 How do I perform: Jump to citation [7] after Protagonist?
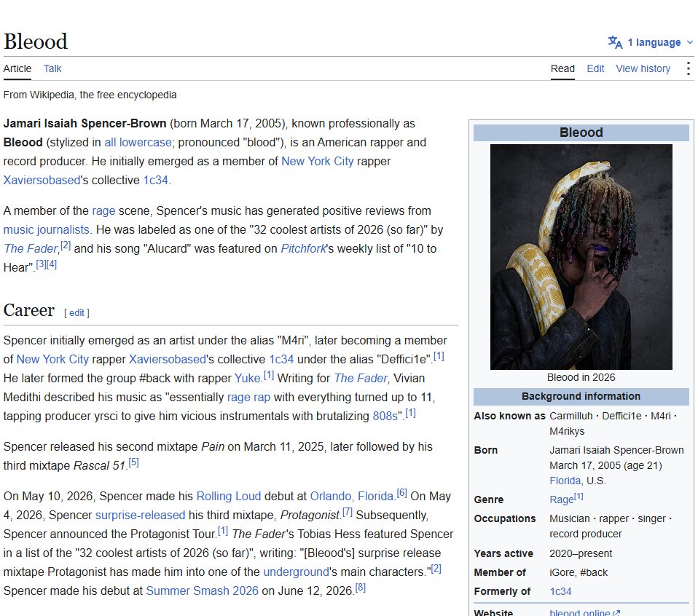point(348,512)
